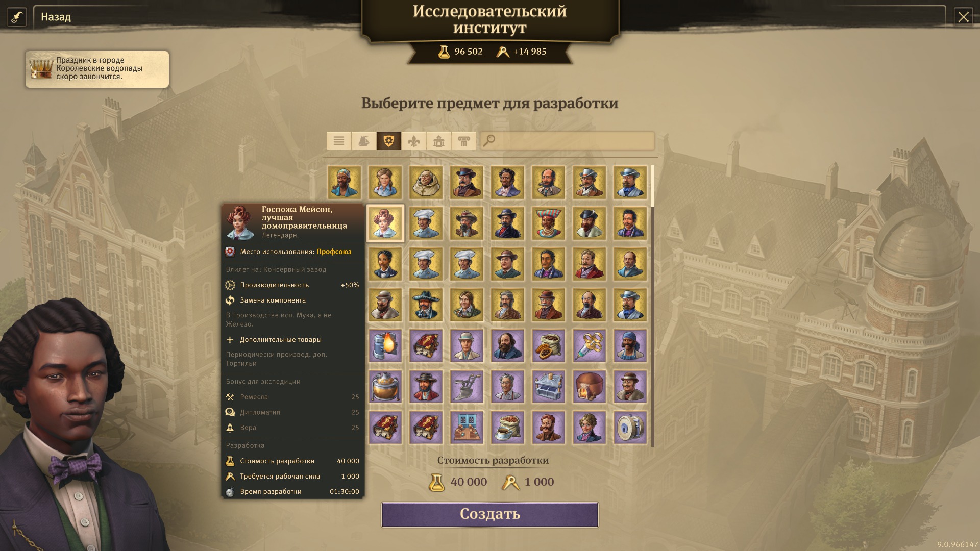Screen dimensions: 980x551
Task: Dismiss the Королевские водопады festival notification
Action: pyautogui.click(x=97, y=69)
